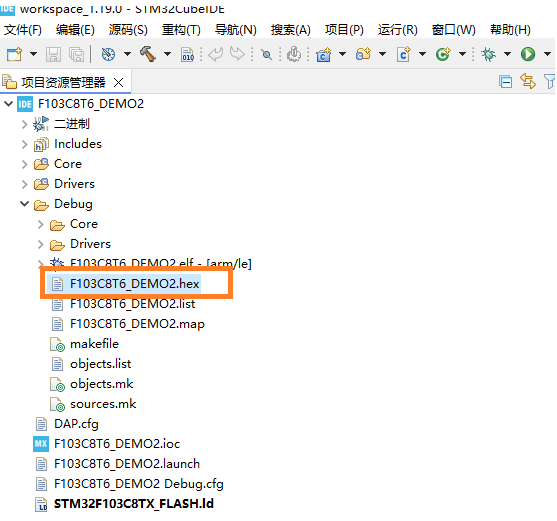
Task: Expand Core folder inside Debug
Action: (x=40, y=224)
